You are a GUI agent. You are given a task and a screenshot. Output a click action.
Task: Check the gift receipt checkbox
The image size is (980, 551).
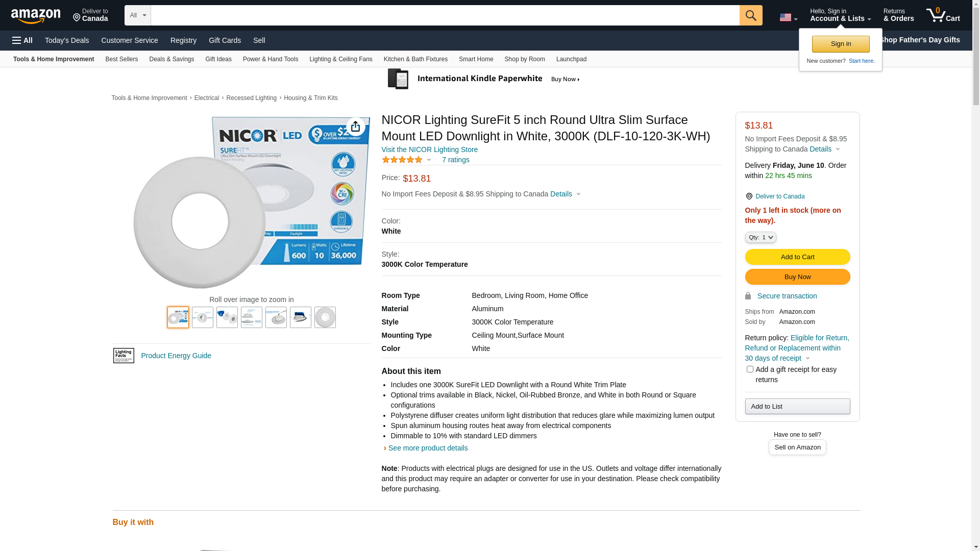click(749, 369)
